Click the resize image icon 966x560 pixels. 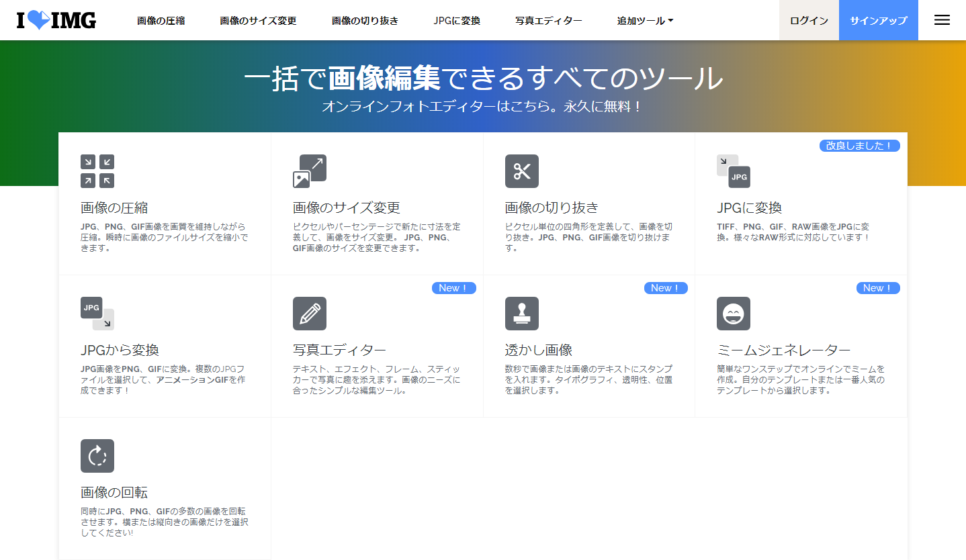[x=310, y=171]
